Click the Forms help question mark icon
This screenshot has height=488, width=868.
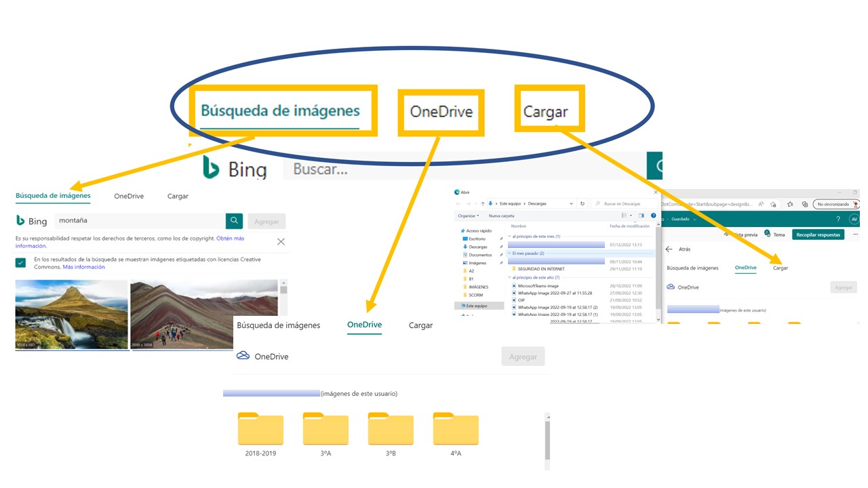pyautogui.click(x=838, y=219)
